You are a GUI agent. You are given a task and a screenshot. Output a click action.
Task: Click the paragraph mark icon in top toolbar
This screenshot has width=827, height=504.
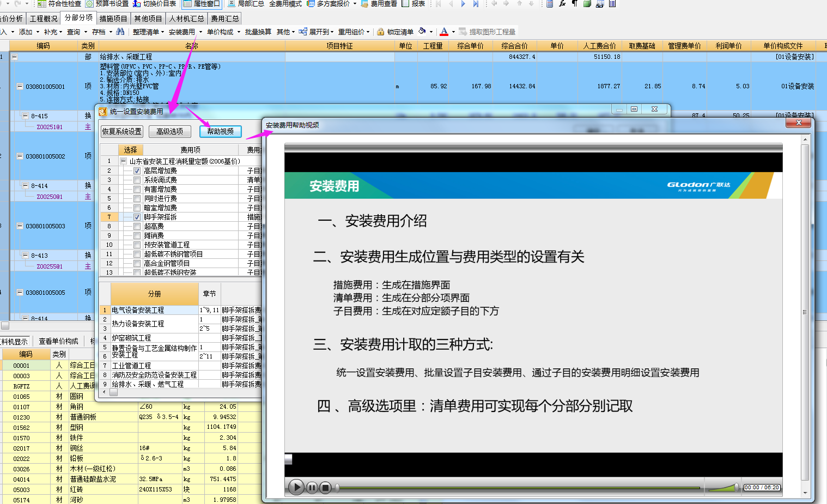(574, 3)
